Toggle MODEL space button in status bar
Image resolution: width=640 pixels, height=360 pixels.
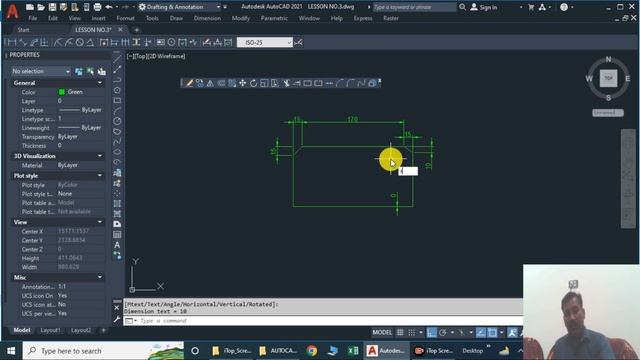pos(382,333)
